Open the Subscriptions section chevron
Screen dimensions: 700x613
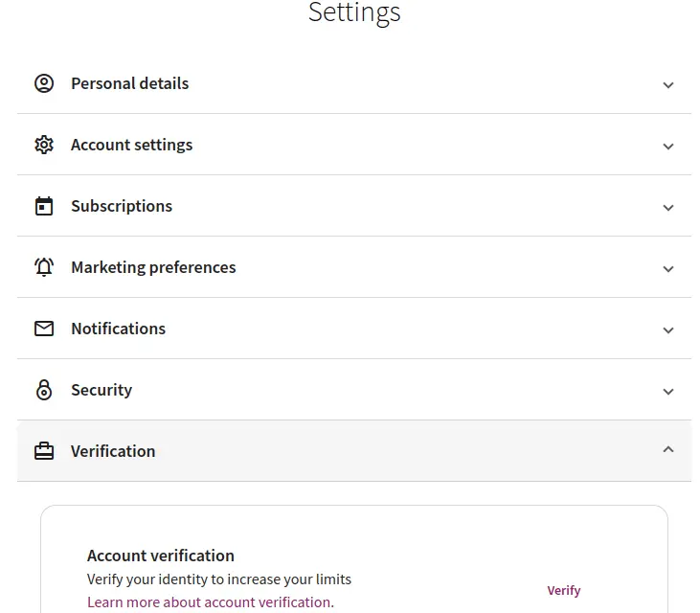[668, 207]
